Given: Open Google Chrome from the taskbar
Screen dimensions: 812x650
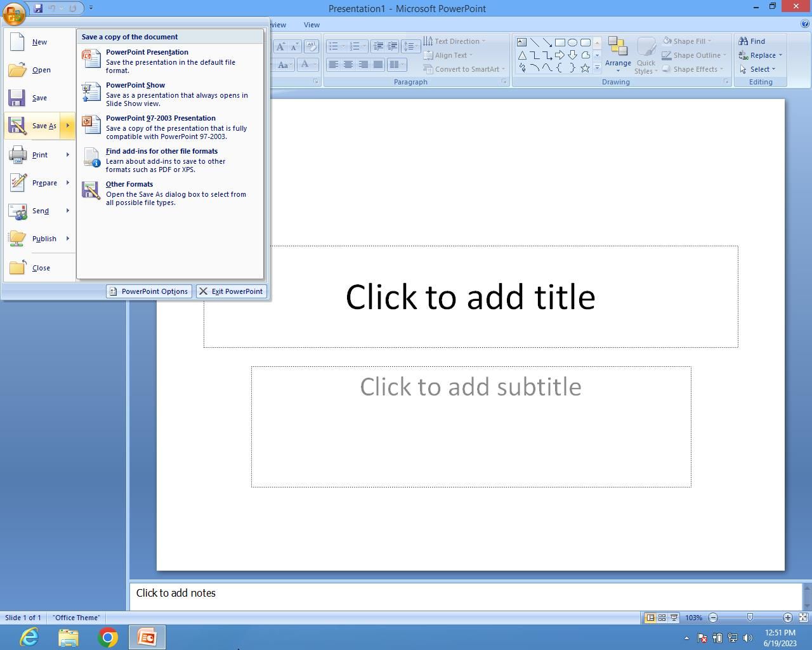Looking at the screenshot, I should coord(107,637).
